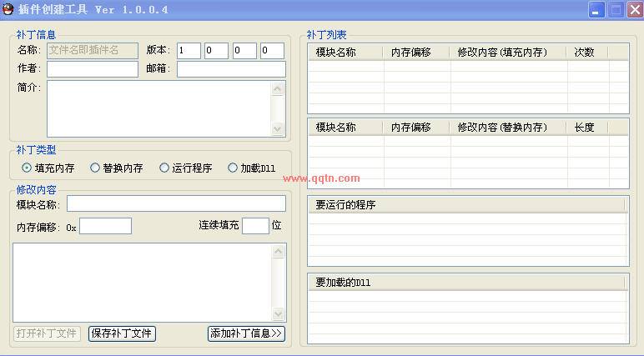Click the 次数 column header

587,52
